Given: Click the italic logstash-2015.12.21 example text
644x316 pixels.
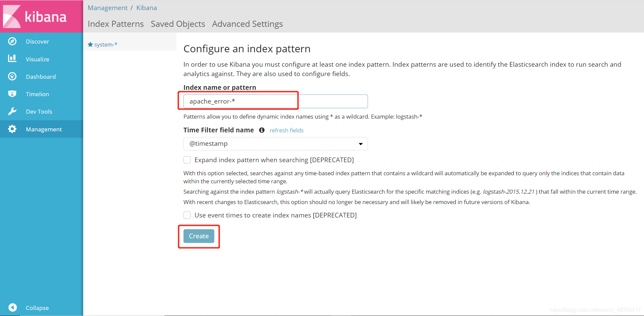Looking at the screenshot, I should click(508, 192).
